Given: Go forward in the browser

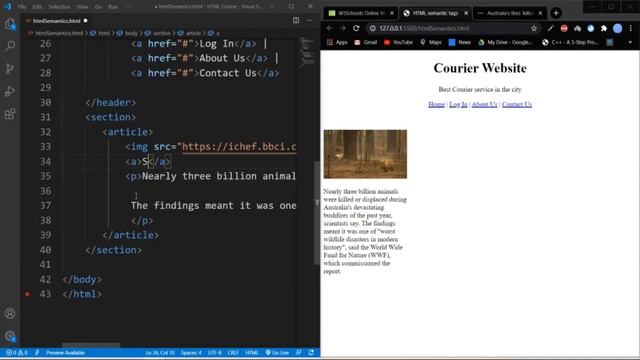Looking at the screenshot, I should [x=343, y=28].
